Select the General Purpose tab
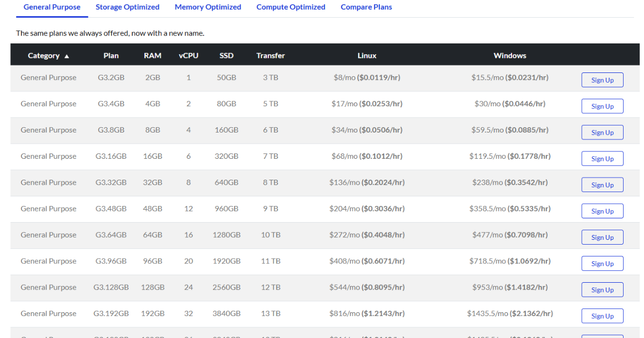This screenshot has height=338, width=644. coord(52,7)
